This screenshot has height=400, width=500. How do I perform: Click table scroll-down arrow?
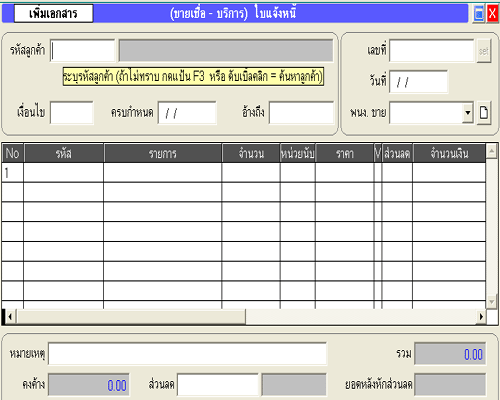click(x=491, y=301)
